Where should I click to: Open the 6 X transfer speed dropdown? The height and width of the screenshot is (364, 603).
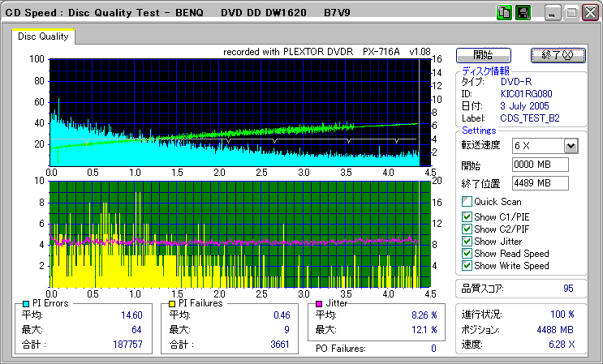tap(571, 146)
